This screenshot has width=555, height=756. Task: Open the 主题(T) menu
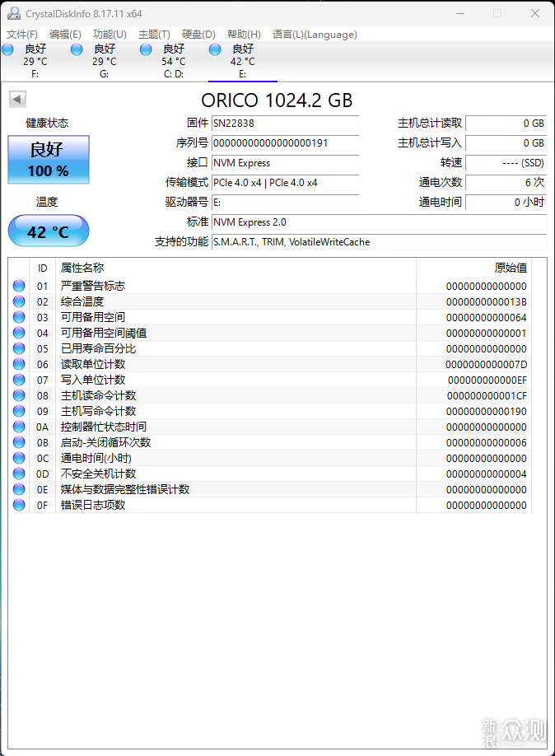pyautogui.click(x=154, y=35)
